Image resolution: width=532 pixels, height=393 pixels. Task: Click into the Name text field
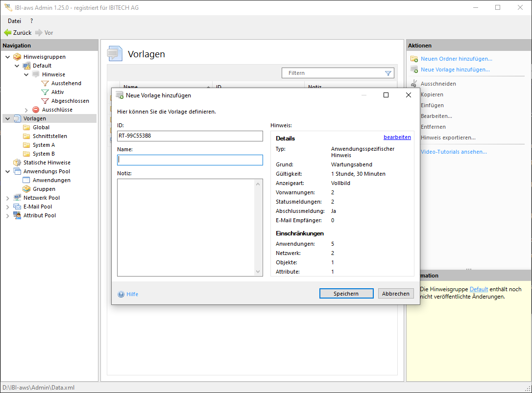[190, 160]
